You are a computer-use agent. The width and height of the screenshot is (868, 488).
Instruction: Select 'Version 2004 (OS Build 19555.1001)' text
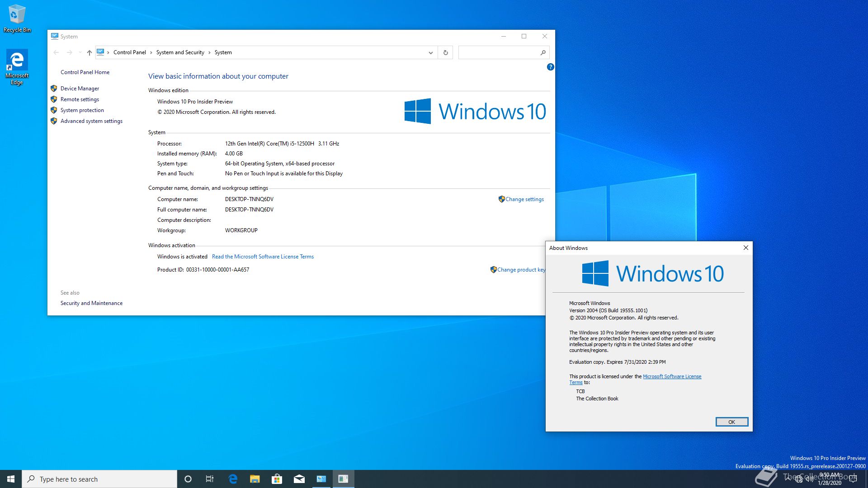click(x=608, y=310)
